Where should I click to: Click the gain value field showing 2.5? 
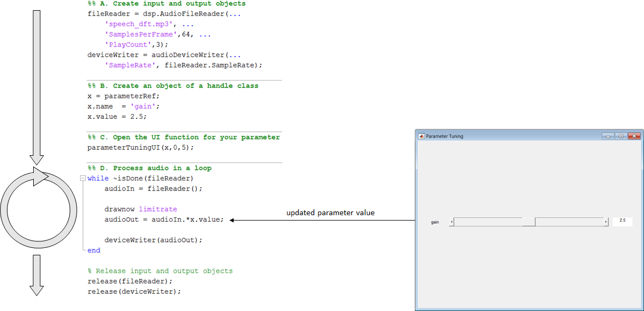click(622, 221)
